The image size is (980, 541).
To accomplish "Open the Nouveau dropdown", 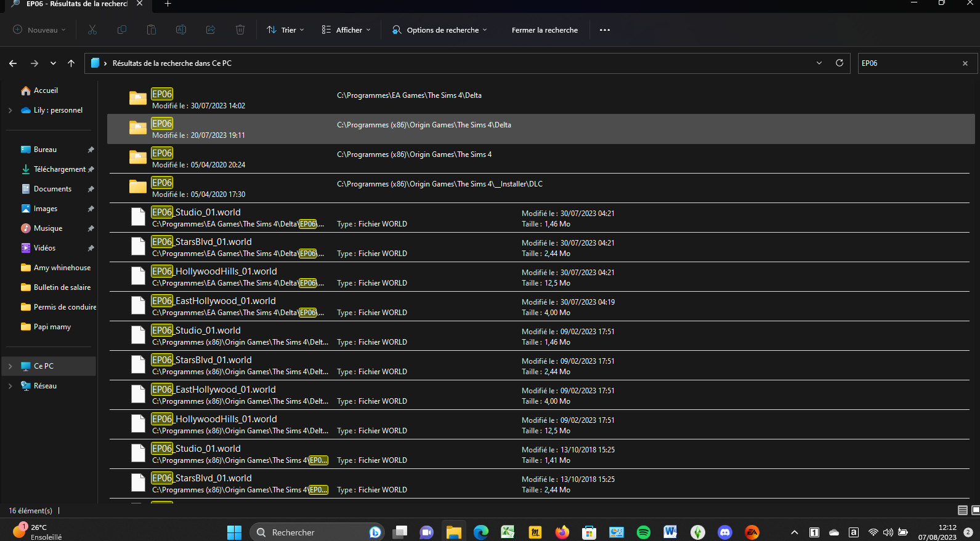I will click(39, 30).
